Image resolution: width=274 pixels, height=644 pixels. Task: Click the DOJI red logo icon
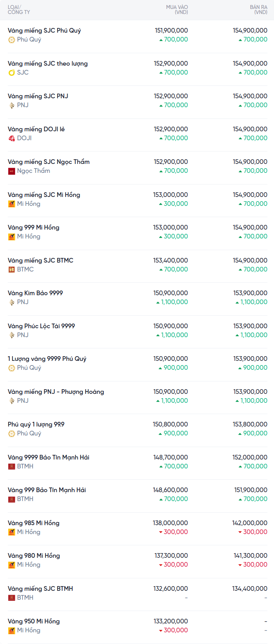pyautogui.click(x=12, y=138)
